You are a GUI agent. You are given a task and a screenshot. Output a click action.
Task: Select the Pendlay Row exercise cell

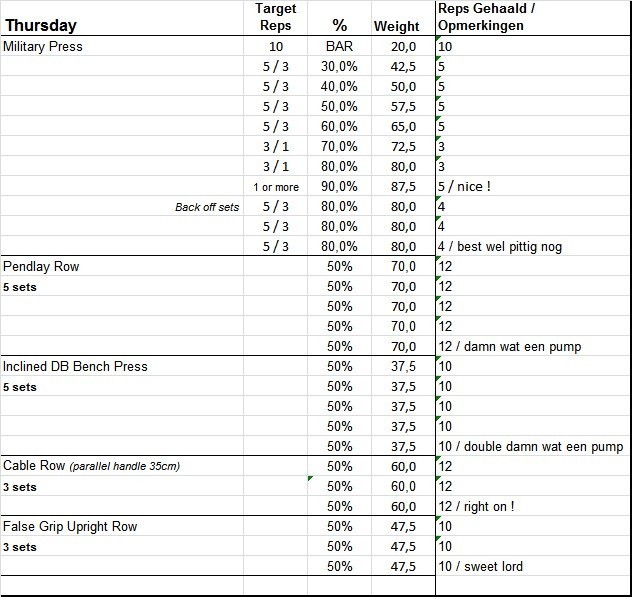pos(41,267)
